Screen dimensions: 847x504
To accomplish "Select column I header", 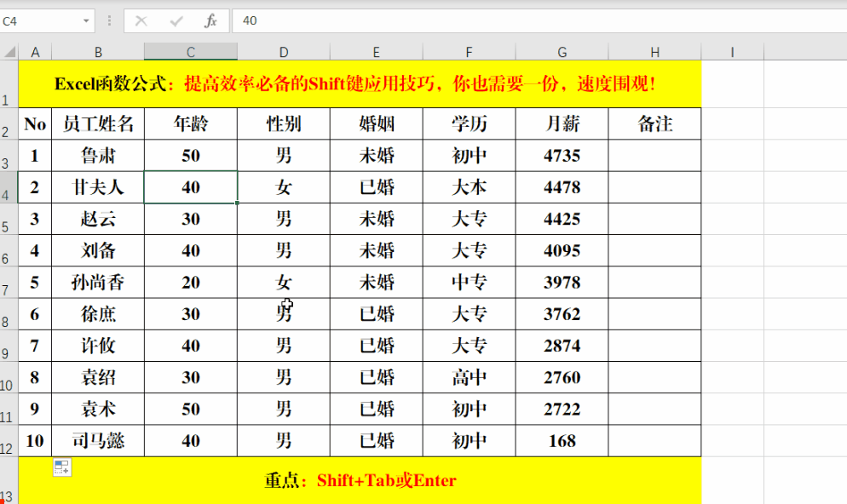I will (x=733, y=52).
